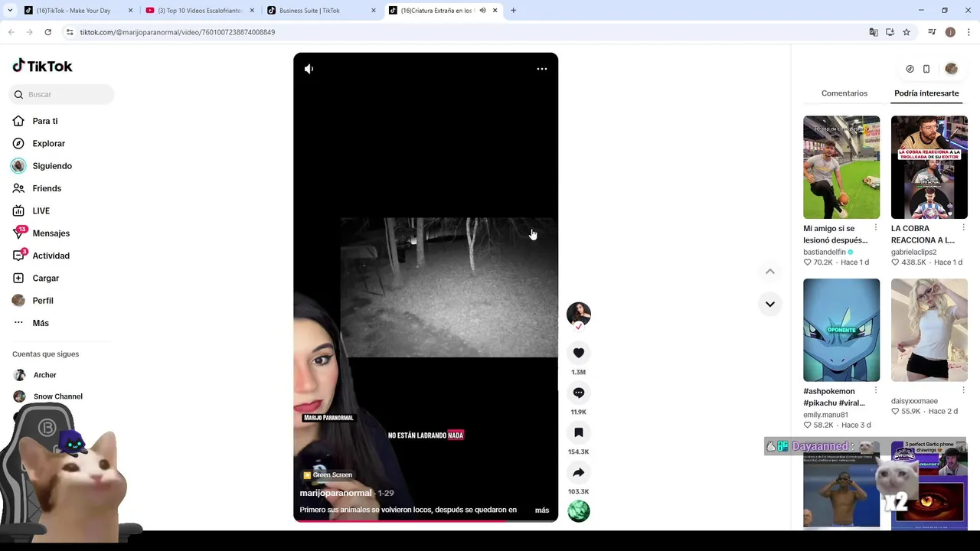Go to next video with down chevron

point(770,304)
